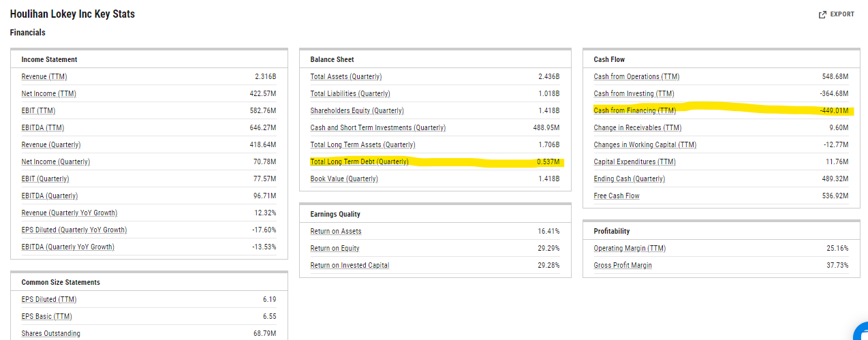The height and width of the screenshot is (340, 868).
Task: Select shares outstanding value 68.79M
Action: click(x=265, y=333)
